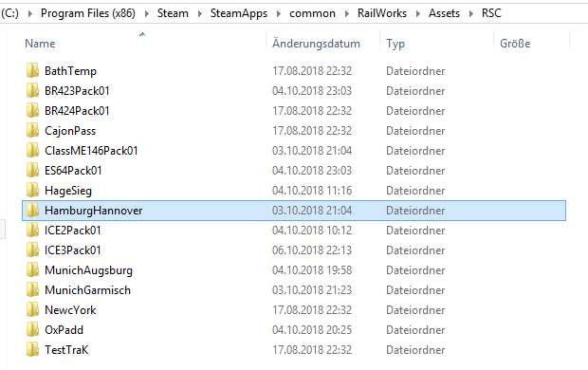Navigate to RailWorks in the breadcrumb

point(382,13)
